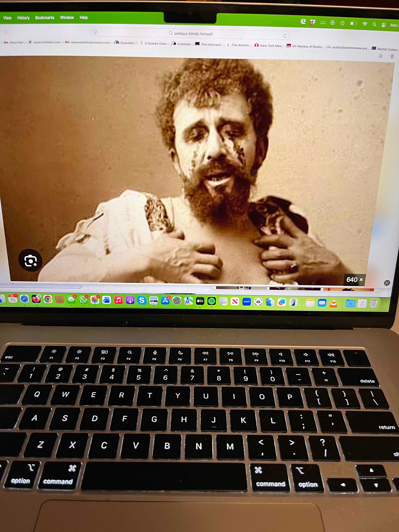Open the Window menu
The width and height of the screenshot is (399, 532).
[x=67, y=18]
